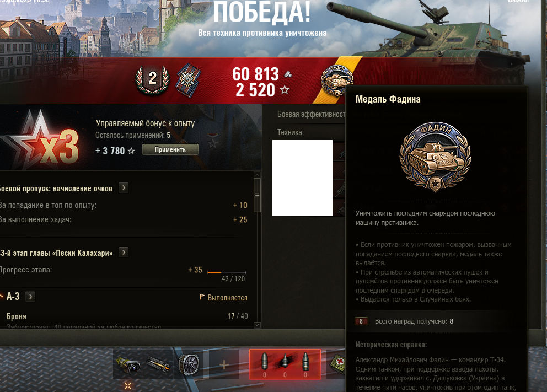Viewport: 547px width, 392px height.
Task: Select the gun rammer equipment slot icon
Action: pyautogui.click(x=158, y=364)
